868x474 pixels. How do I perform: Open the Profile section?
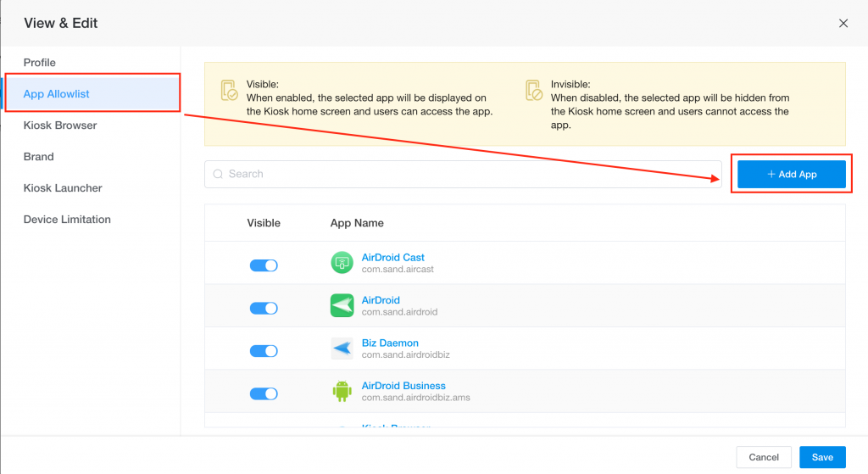tap(39, 63)
